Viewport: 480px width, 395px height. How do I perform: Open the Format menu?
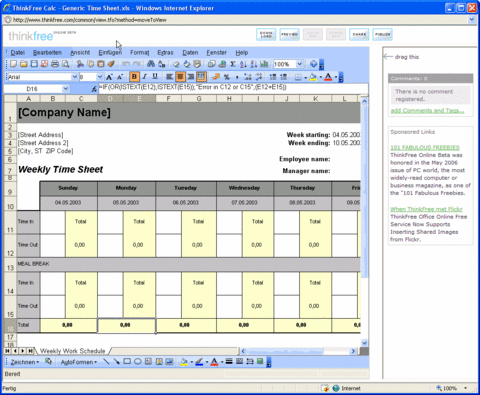(x=140, y=52)
